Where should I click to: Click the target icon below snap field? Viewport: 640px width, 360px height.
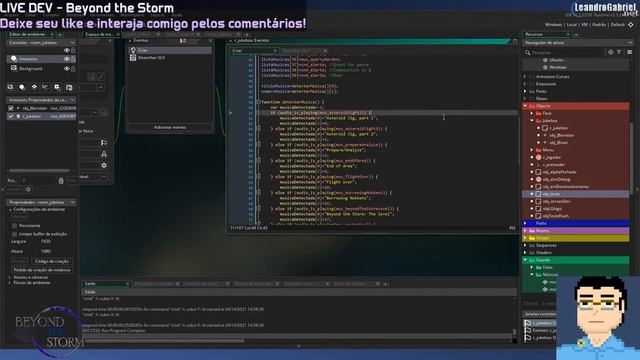coord(28,189)
